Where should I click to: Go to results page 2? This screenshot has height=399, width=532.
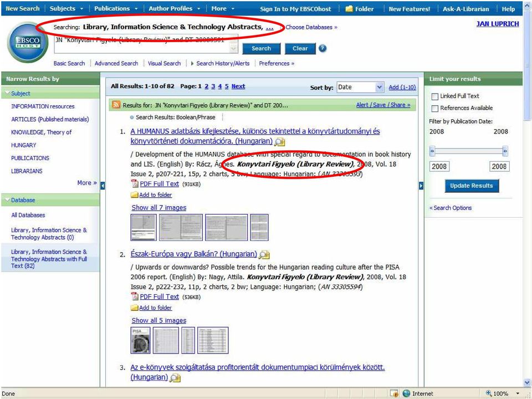click(207, 86)
